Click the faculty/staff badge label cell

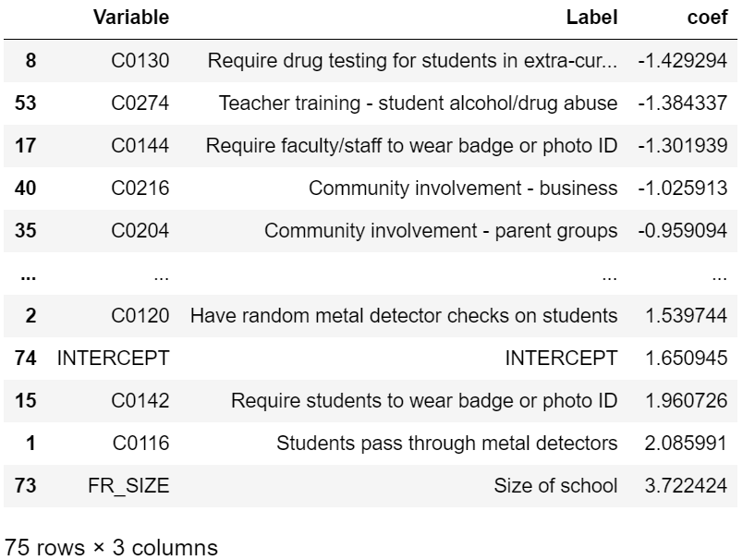pos(411,145)
